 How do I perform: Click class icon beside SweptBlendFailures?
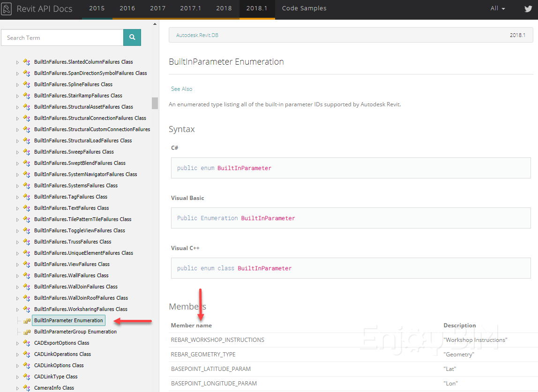coord(27,163)
